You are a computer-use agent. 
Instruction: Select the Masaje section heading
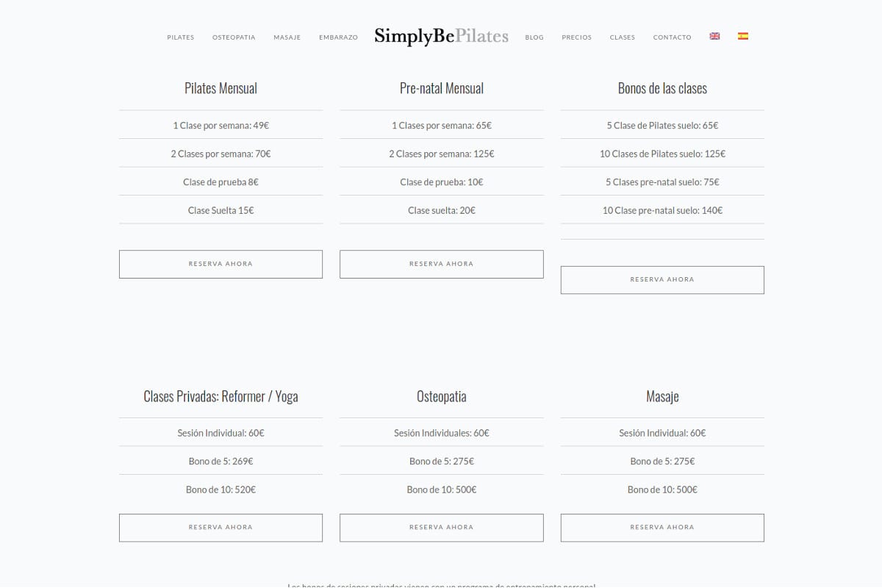click(662, 396)
